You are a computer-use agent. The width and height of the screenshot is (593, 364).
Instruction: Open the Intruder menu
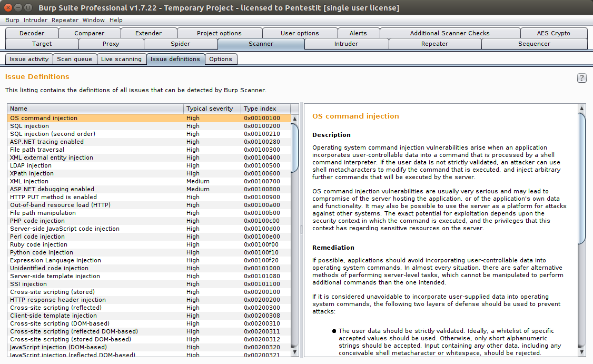(35, 20)
